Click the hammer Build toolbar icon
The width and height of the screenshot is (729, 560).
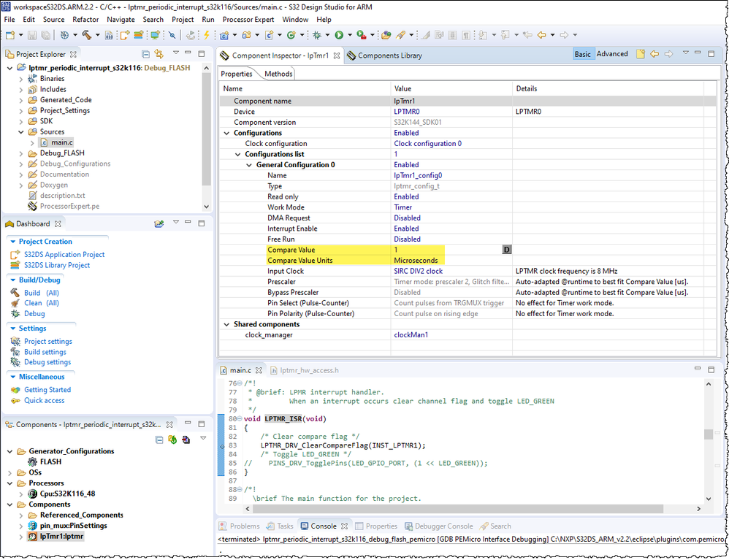pyautogui.click(x=86, y=34)
